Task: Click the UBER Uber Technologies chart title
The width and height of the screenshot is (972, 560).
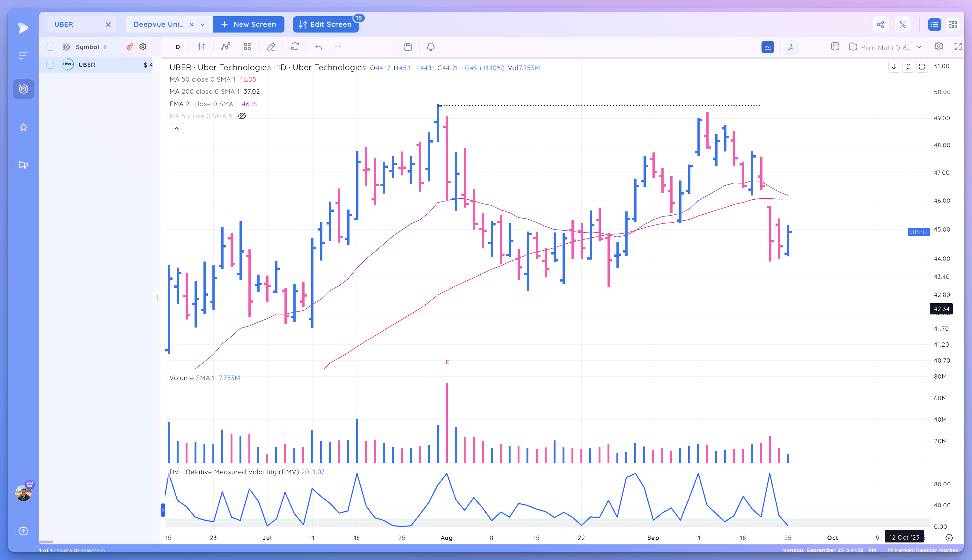Action: pyautogui.click(x=268, y=67)
